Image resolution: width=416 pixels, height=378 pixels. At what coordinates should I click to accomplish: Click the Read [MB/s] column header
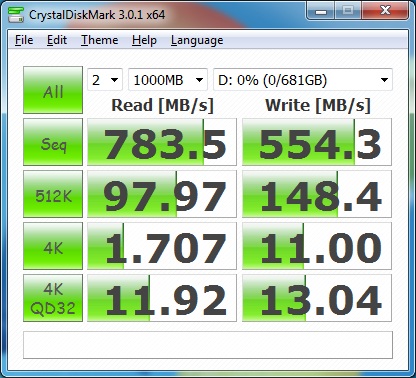coord(162,106)
